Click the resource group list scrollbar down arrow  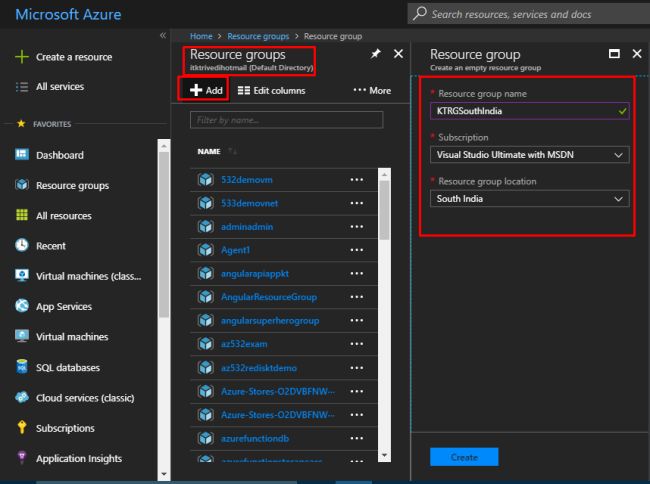[384, 455]
